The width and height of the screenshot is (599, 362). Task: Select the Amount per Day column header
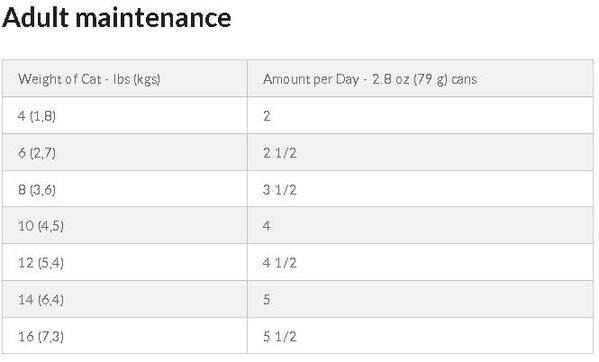[420, 78]
